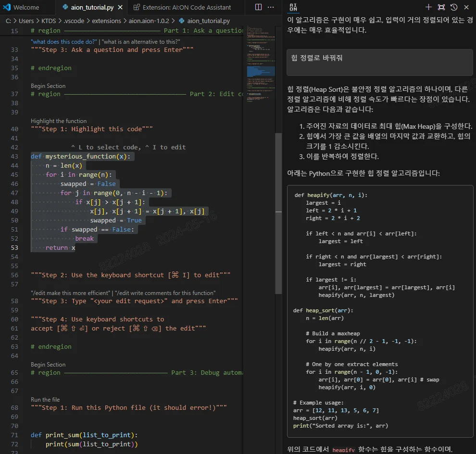Click "arr = [12, 11, 13, 5, 6, 7]" line

click(336, 410)
